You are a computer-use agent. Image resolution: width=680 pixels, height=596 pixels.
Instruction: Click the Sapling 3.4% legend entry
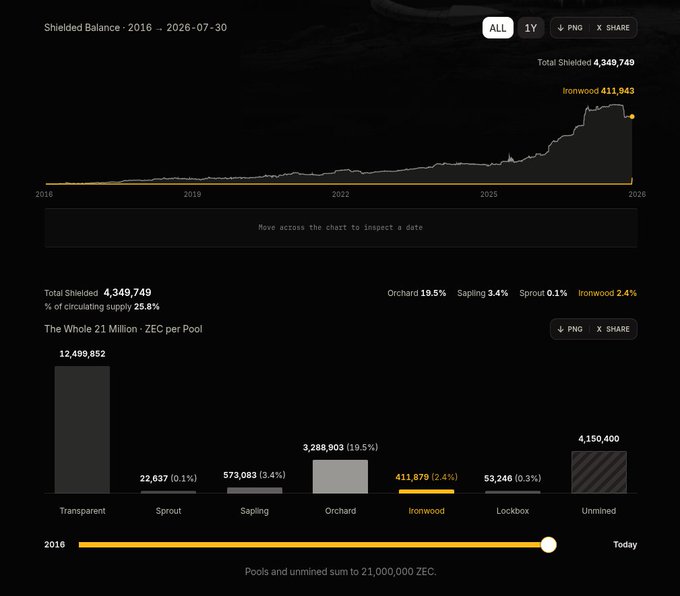click(482, 293)
